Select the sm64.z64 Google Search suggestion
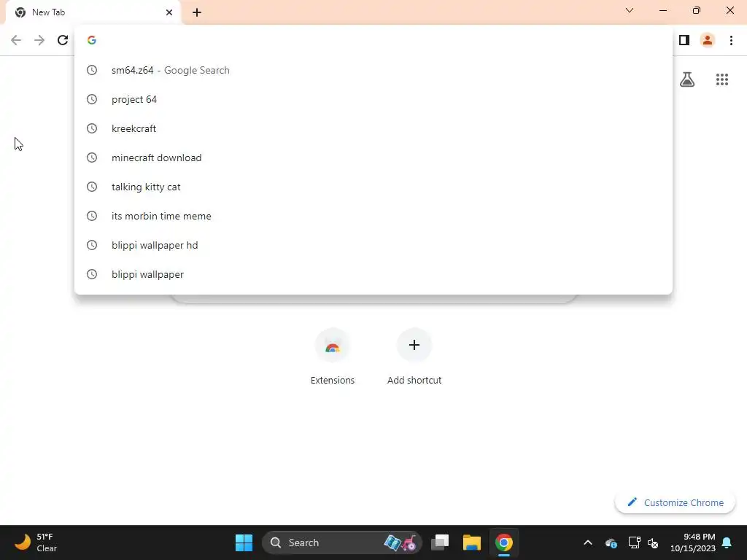This screenshot has height=560, width=747. coord(373,70)
